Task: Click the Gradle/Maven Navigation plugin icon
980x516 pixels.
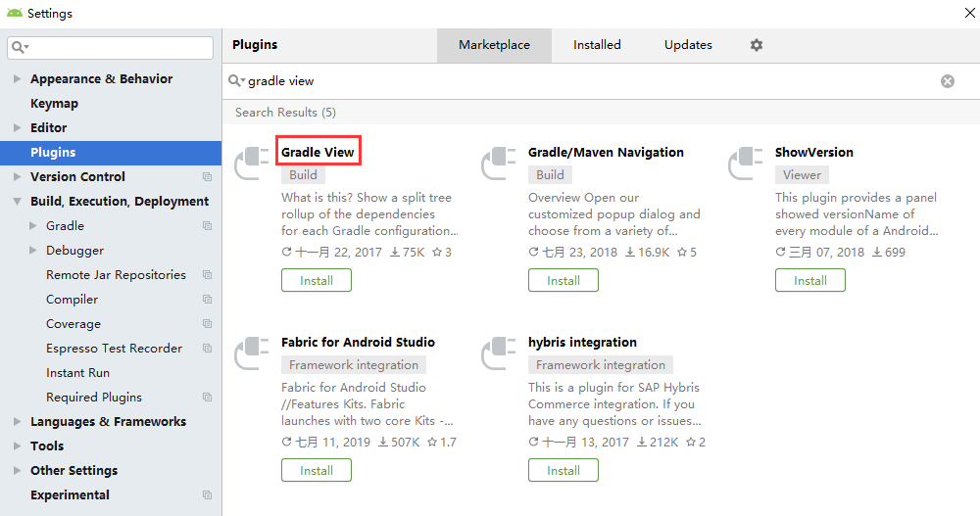Action: pyautogui.click(x=498, y=164)
